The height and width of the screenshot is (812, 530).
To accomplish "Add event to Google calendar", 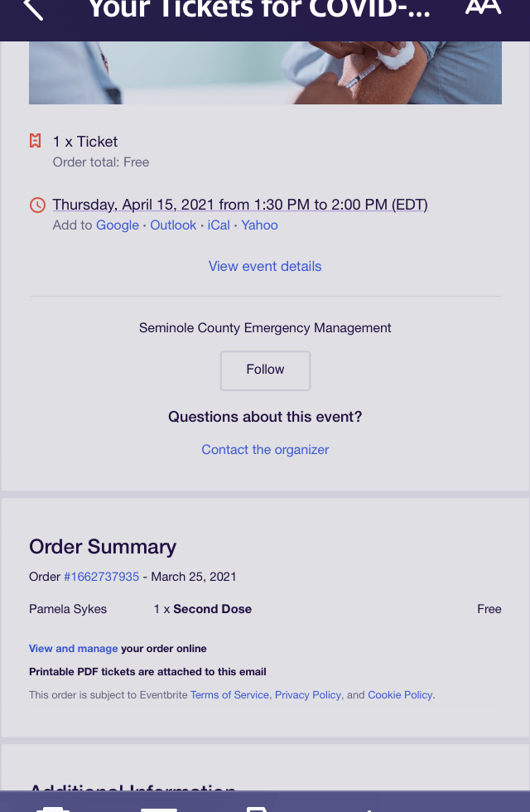I will (x=118, y=225).
